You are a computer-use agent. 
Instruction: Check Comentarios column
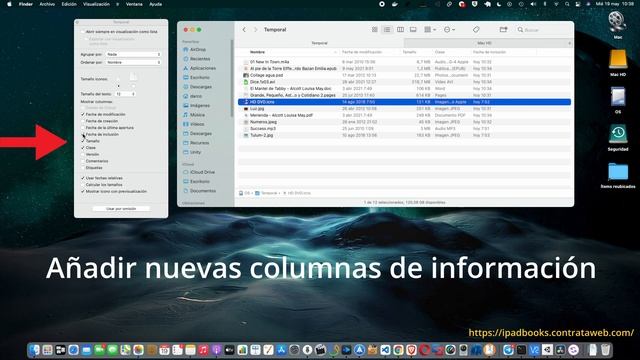pyautogui.click(x=83, y=161)
